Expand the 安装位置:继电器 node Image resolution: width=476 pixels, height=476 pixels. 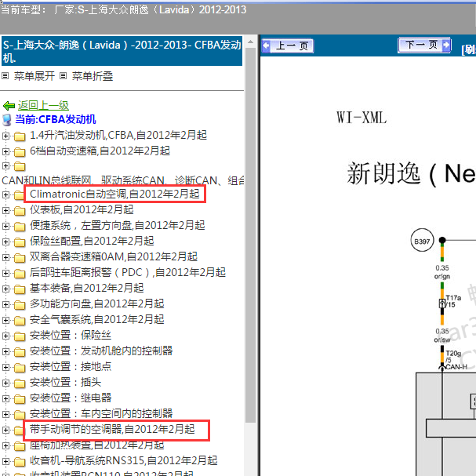coord(5,398)
